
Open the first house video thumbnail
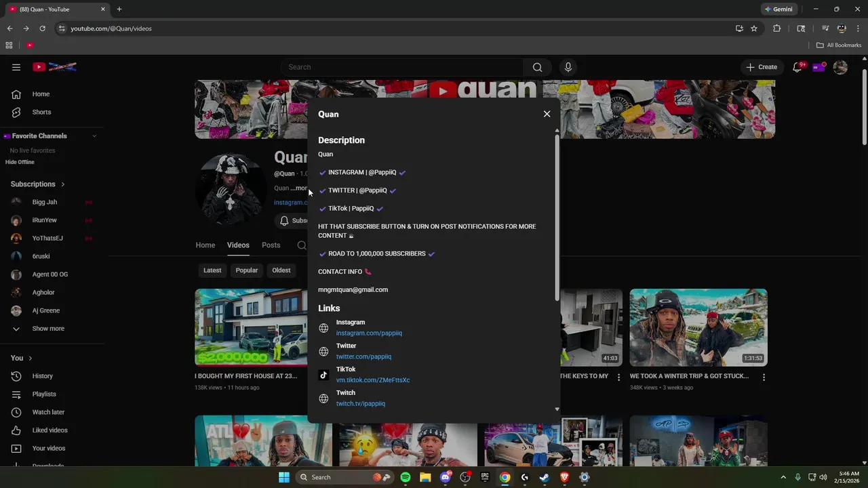click(x=251, y=327)
